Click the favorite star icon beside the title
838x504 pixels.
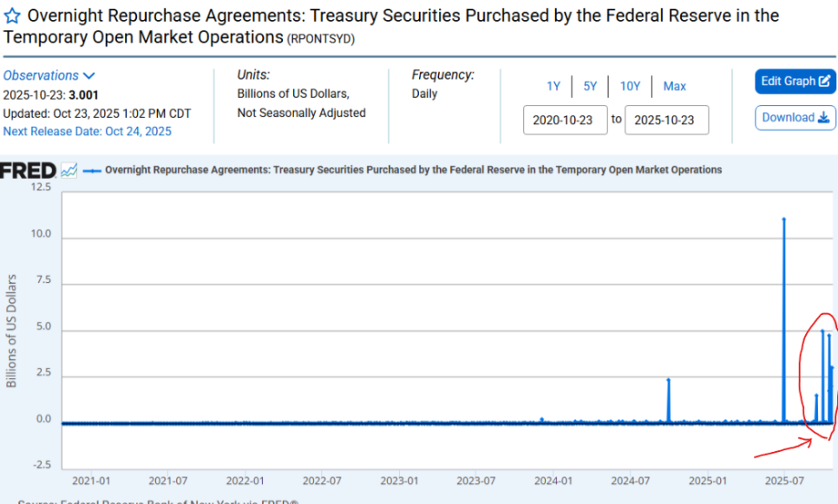point(13,16)
